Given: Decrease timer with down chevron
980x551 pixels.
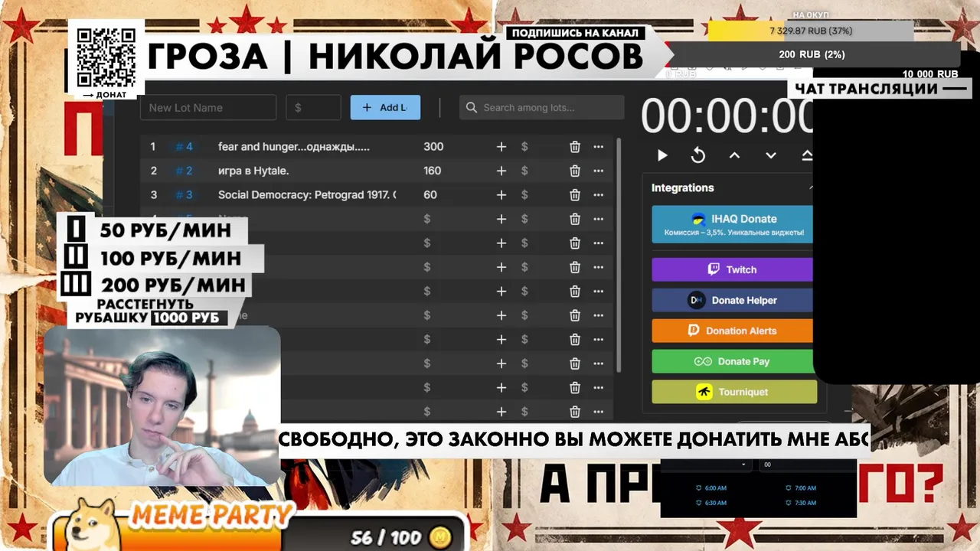Looking at the screenshot, I should tap(770, 155).
